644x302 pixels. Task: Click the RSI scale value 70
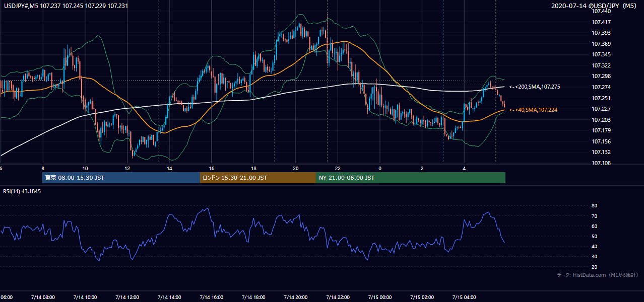pyautogui.click(x=594, y=216)
